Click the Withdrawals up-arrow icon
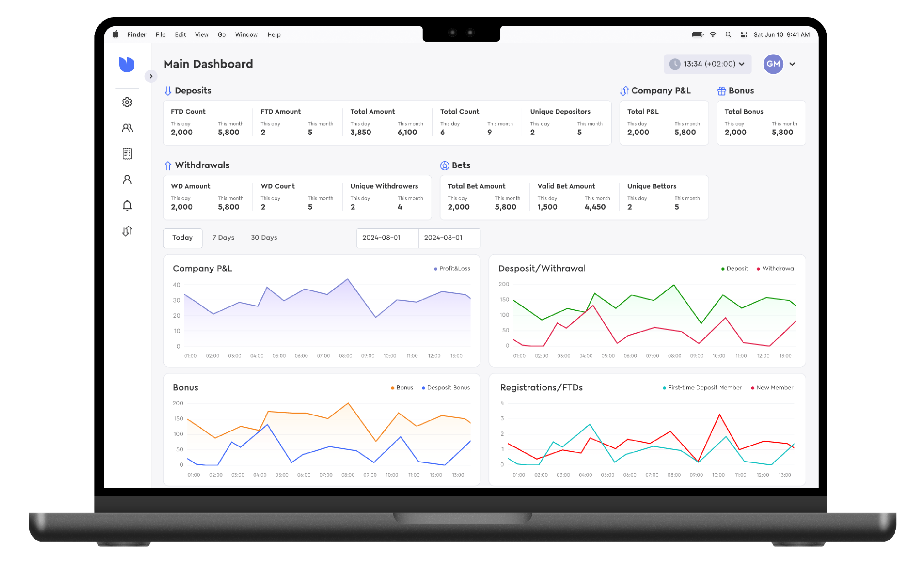 click(168, 165)
